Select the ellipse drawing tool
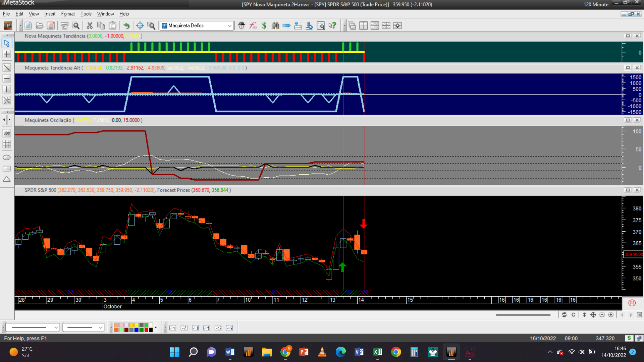644x362 pixels. [x=7, y=158]
